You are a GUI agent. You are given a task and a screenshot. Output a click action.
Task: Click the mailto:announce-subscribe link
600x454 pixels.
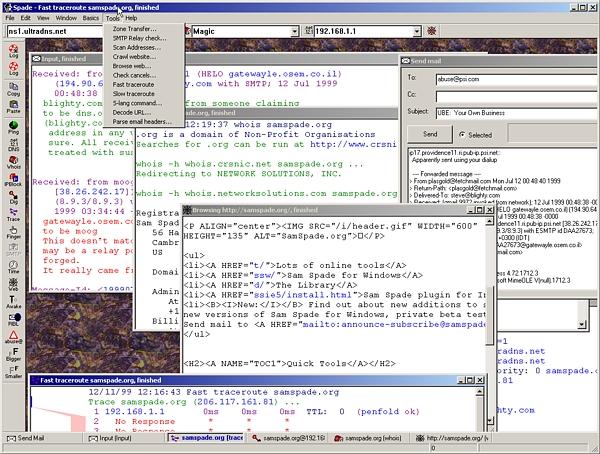click(x=393, y=324)
